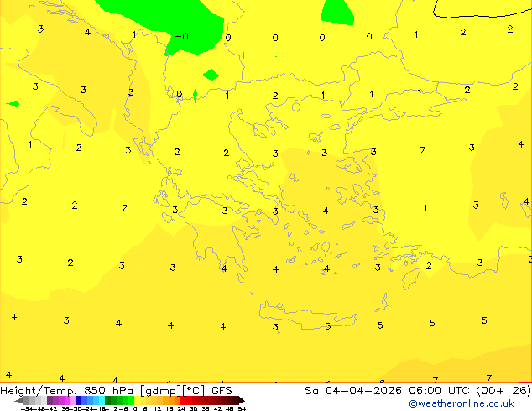Click the '(00+126)' forecast offset text
This screenshot has height=411, width=532.
[503, 391]
